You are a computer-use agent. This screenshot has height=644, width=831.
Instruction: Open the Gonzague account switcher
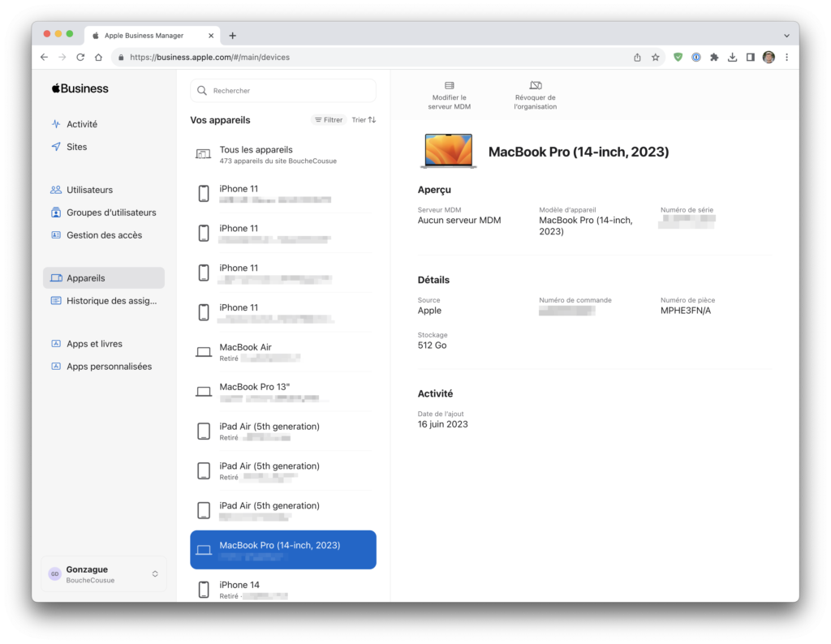[x=103, y=573]
